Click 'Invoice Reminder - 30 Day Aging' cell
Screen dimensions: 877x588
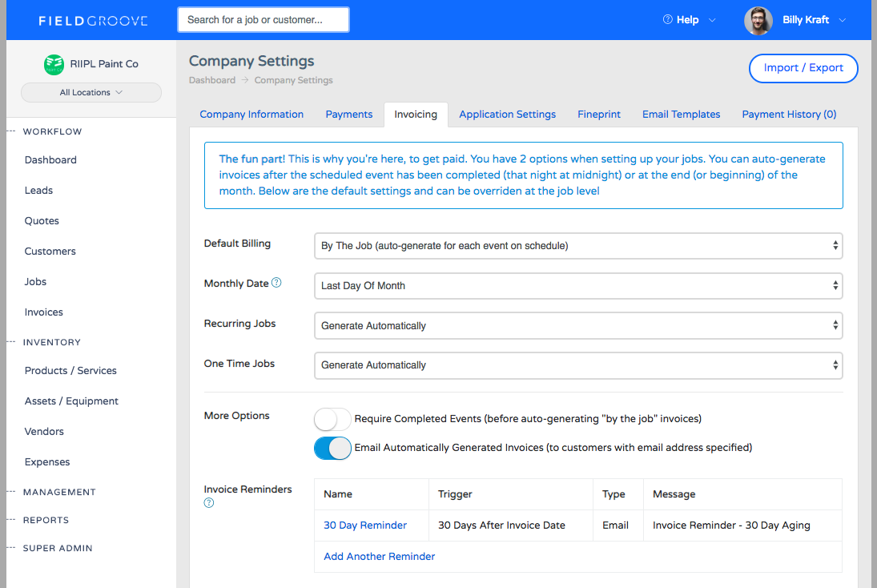(x=742, y=526)
